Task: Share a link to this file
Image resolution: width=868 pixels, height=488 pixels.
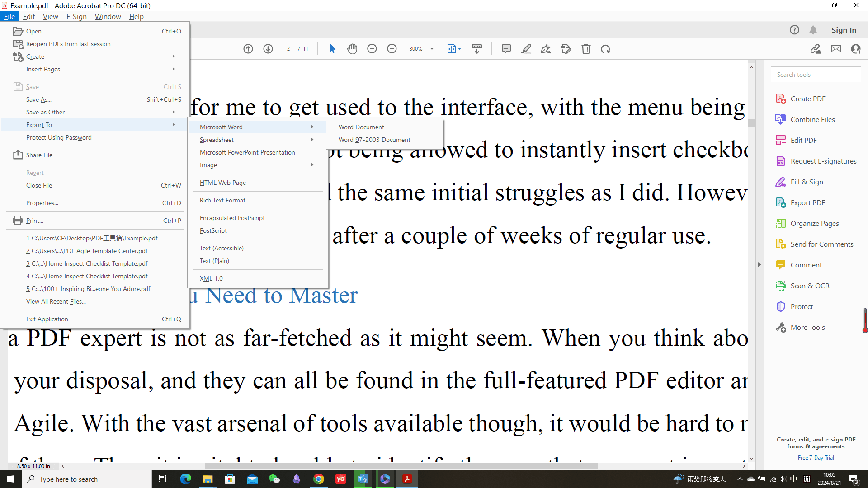Action: 816,49
